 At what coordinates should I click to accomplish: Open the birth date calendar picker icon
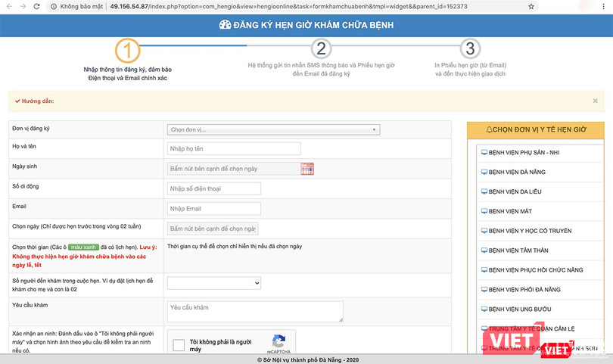[306, 169]
